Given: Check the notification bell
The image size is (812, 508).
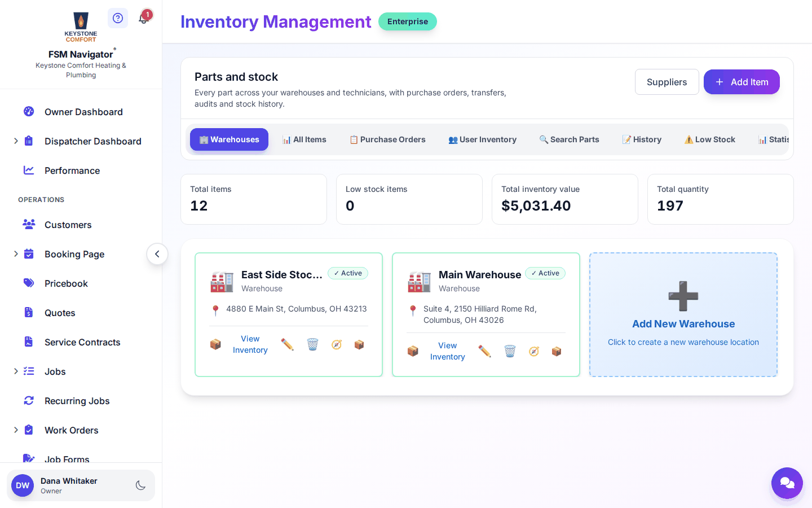Looking at the screenshot, I should [x=144, y=18].
